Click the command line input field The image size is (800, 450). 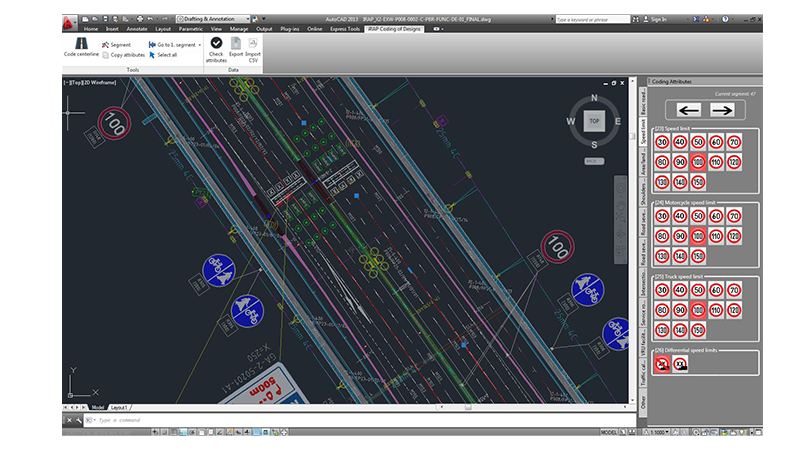[x=362, y=420]
